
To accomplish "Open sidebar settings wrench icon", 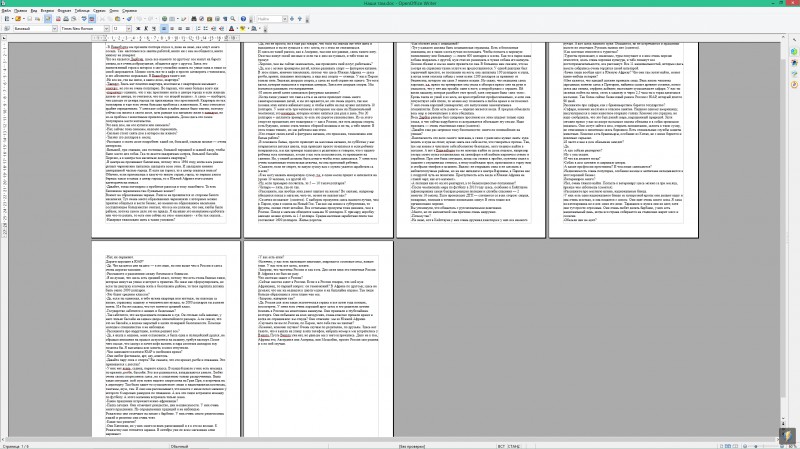I will (794, 40).
